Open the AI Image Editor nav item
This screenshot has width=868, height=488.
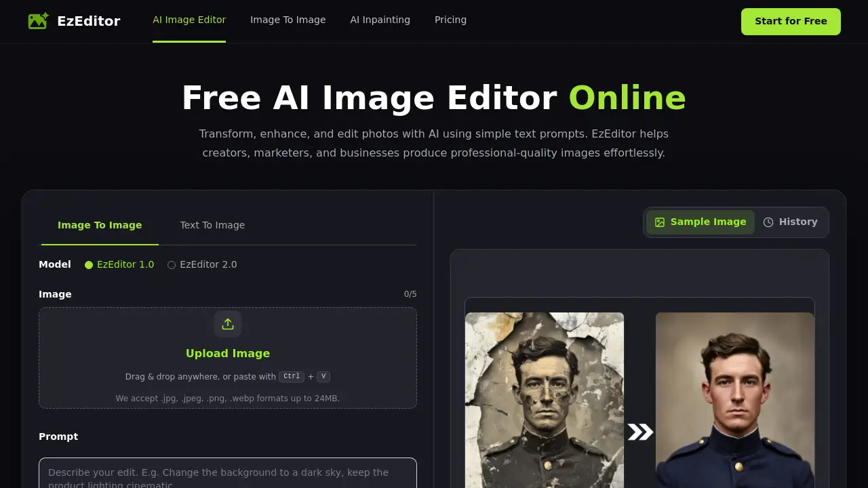[x=189, y=20]
